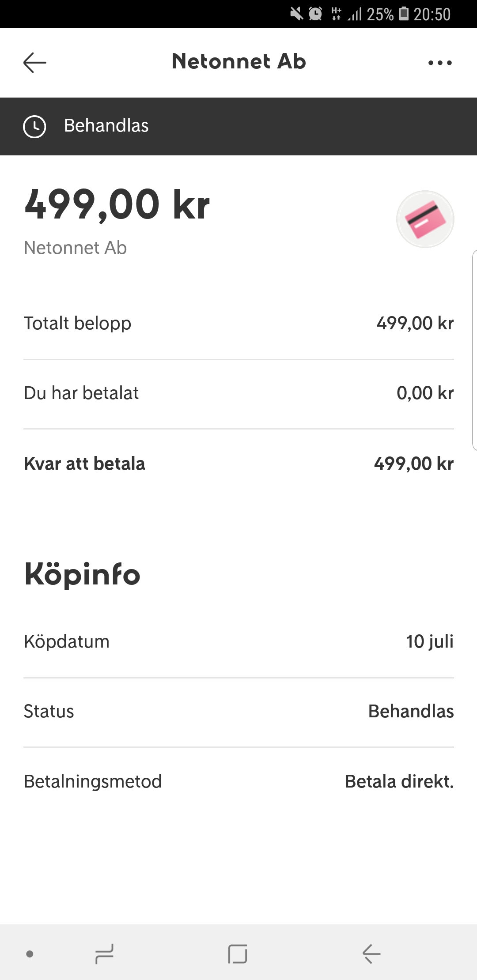
Task: Tap the back arrow in header
Action: point(35,62)
